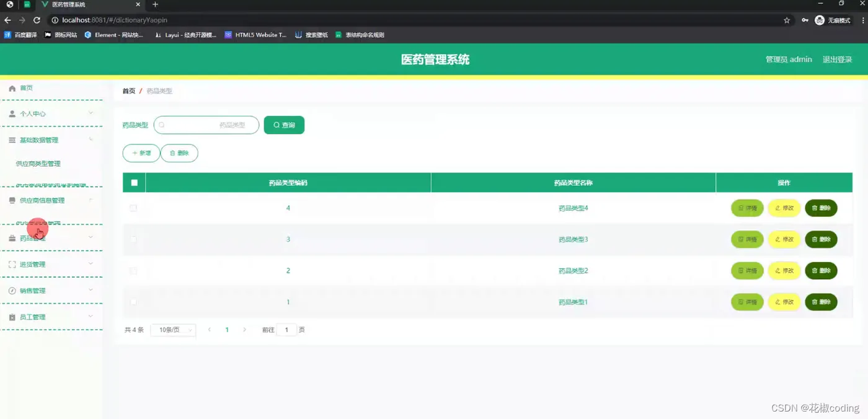Click 详情 for row 药品类型3
The height and width of the screenshot is (419, 868).
pos(747,239)
